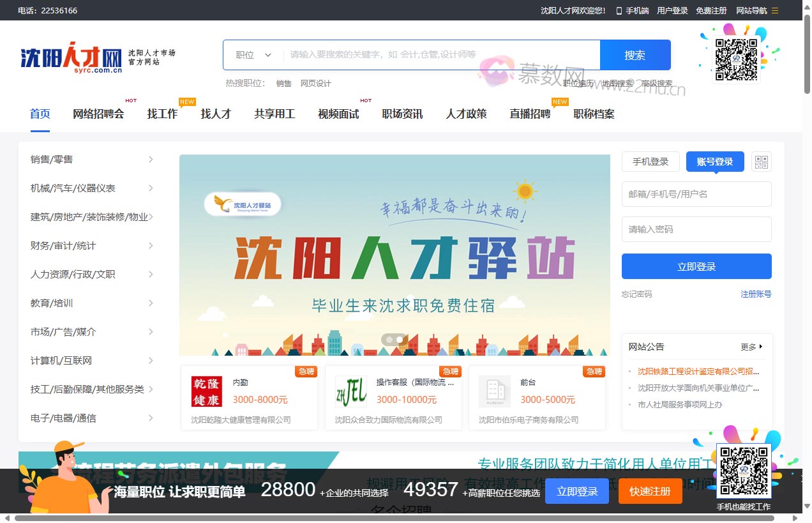Switch to 手机登录 login mode
The width and height of the screenshot is (812, 523).
(650, 162)
